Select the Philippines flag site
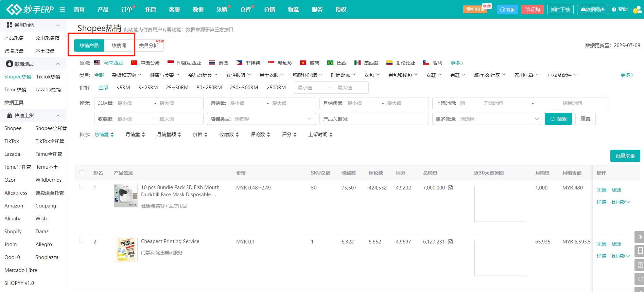644x292 pixels. pos(239,63)
